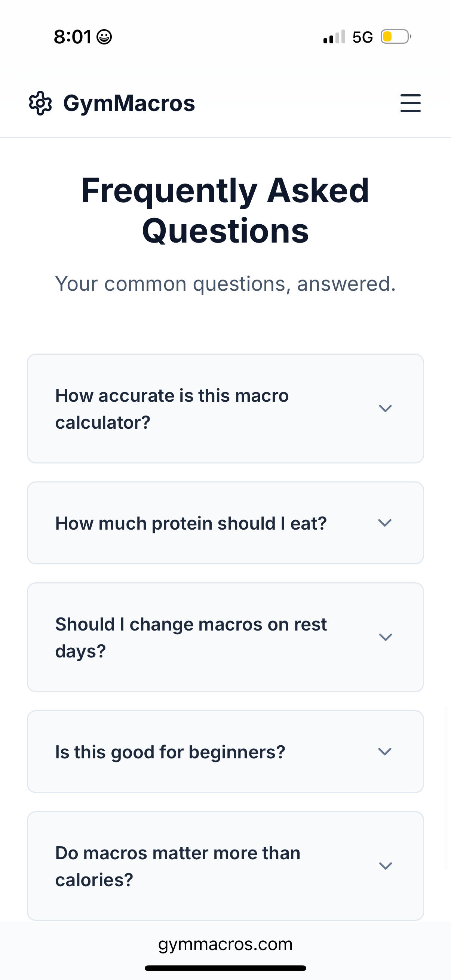Select the GymMacros brand name text

pos(129,103)
